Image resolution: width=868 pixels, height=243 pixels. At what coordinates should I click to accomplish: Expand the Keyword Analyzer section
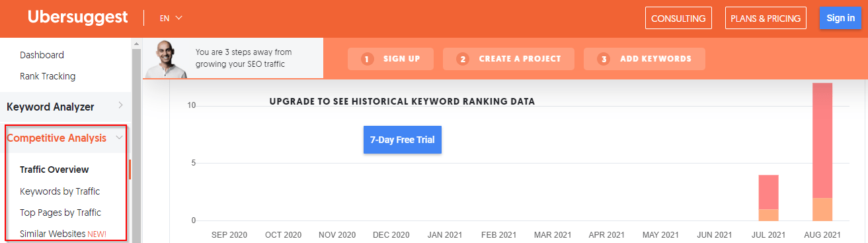pos(65,107)
